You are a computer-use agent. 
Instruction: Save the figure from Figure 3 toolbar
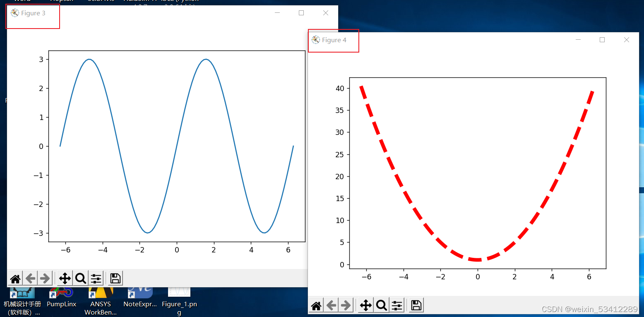click(115, 279)
